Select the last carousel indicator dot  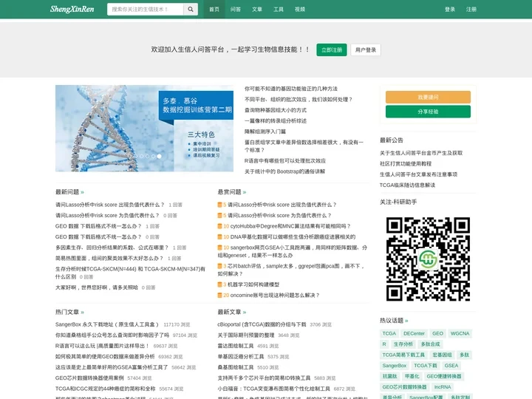tap(159, 157)
